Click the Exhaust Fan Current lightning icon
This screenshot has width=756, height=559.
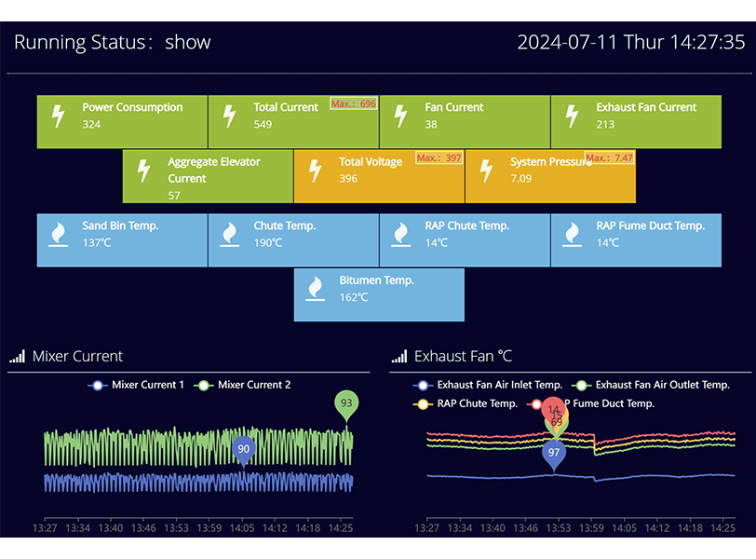[x=572, y=116]
